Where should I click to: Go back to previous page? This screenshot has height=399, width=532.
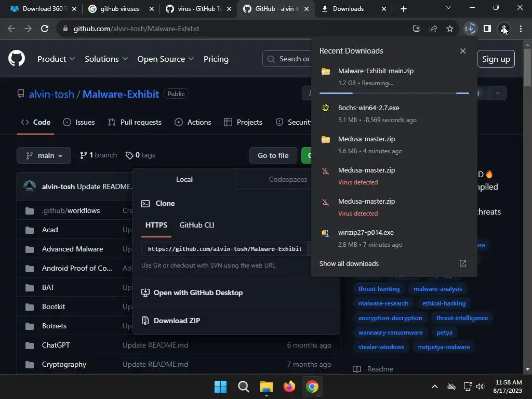click(x=11, y=29)
